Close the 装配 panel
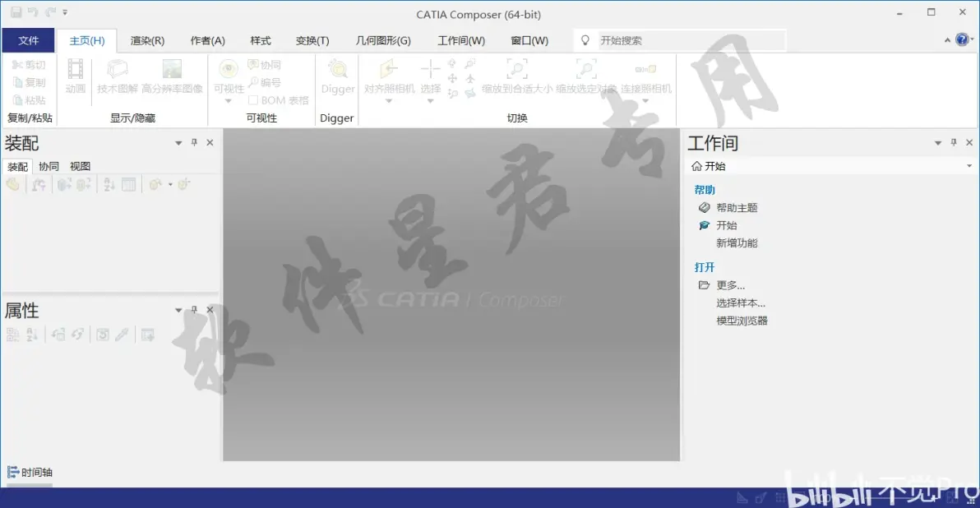 coord(210,143)
